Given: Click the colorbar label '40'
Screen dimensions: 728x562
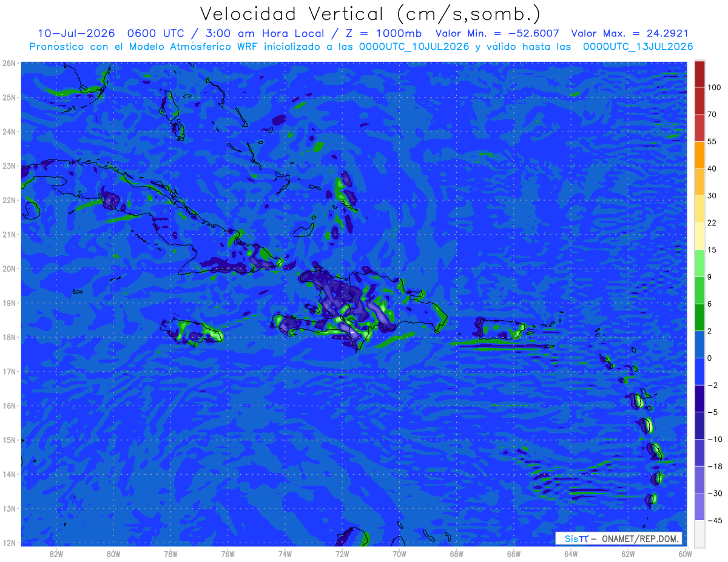Looking at the screenshot, I should [712, 168].
